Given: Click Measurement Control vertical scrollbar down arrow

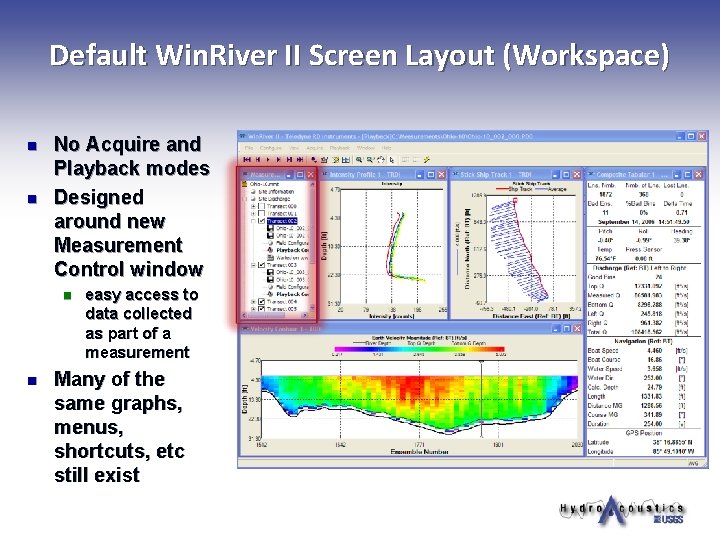Looking at the screenshot, I should coord(312,307).
